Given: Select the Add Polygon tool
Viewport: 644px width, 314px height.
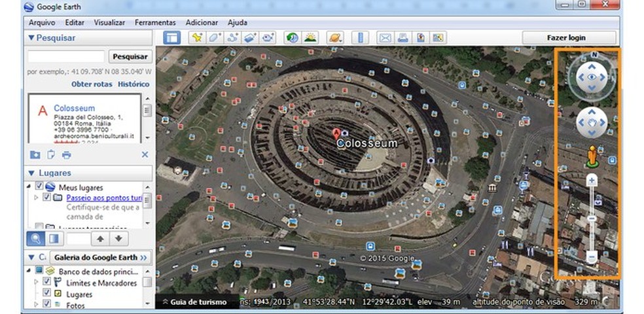Looking at the screenshot, I should click(215, 38).
